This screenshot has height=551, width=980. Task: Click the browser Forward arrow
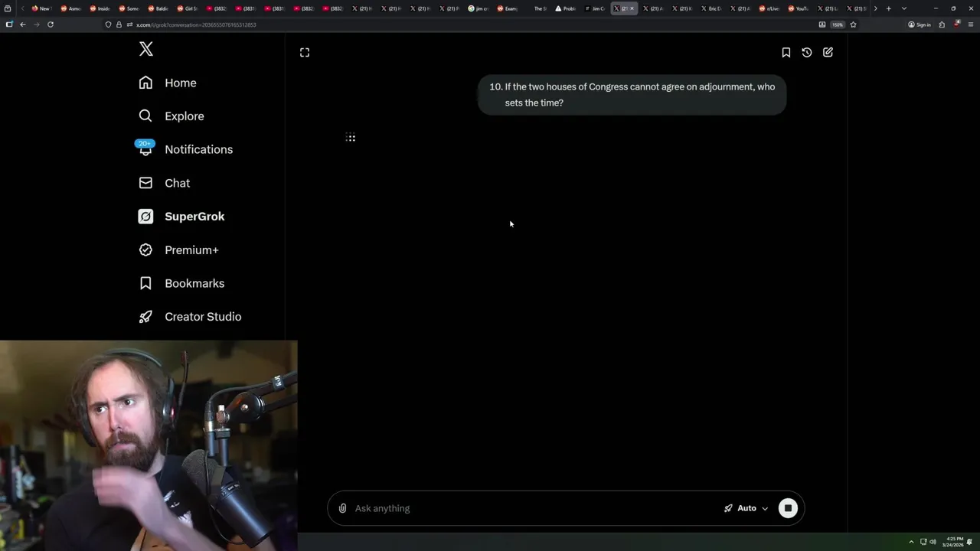(36, 24)
